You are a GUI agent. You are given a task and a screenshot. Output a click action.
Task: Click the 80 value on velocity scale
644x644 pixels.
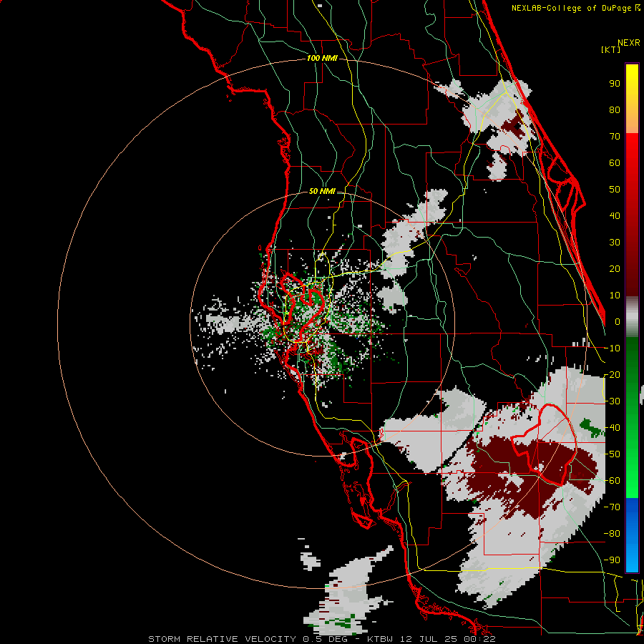(x=615, y=110)
